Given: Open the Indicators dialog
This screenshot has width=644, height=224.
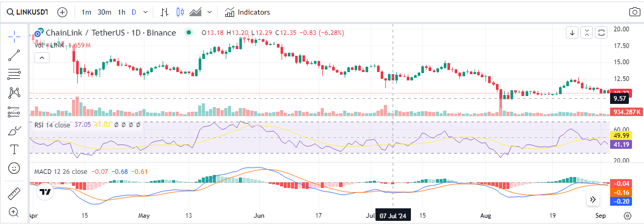Looking at the screenshot, I should (x=248, y=12).
